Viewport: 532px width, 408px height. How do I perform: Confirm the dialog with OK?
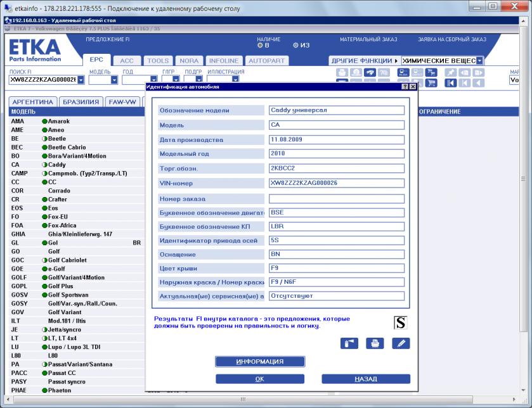[x=260, y=379]
